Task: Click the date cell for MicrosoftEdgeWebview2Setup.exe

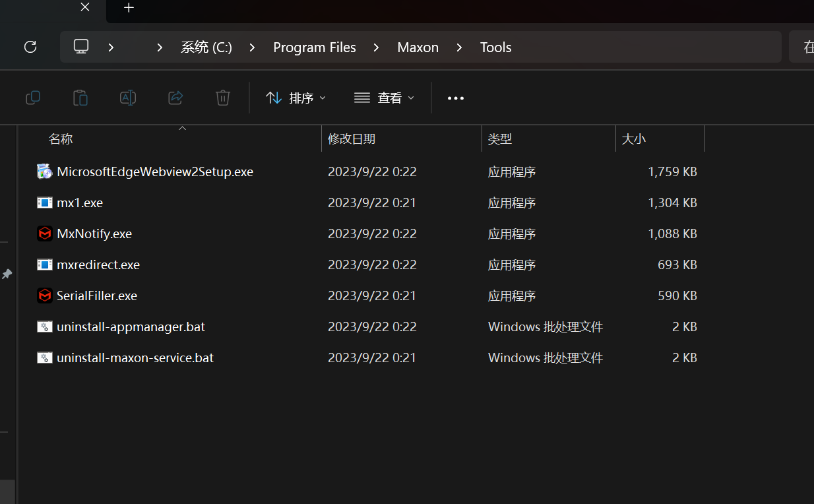Action: (x=372, y=172)
